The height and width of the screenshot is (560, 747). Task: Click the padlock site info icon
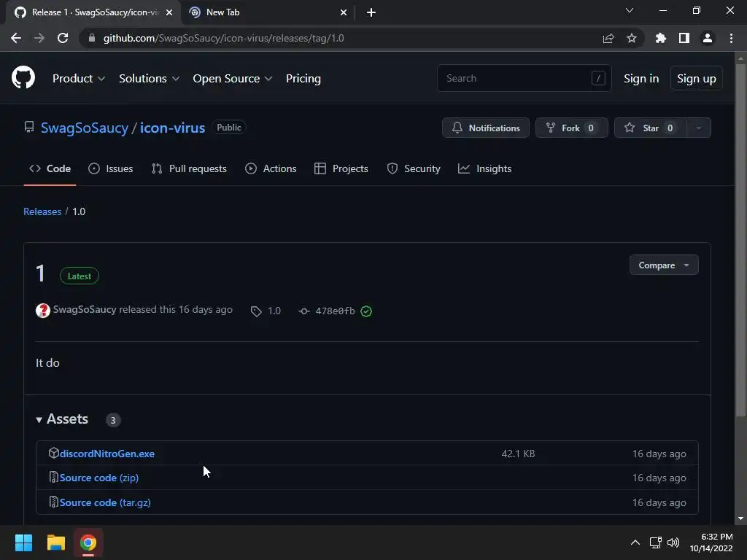pos(92,38)
